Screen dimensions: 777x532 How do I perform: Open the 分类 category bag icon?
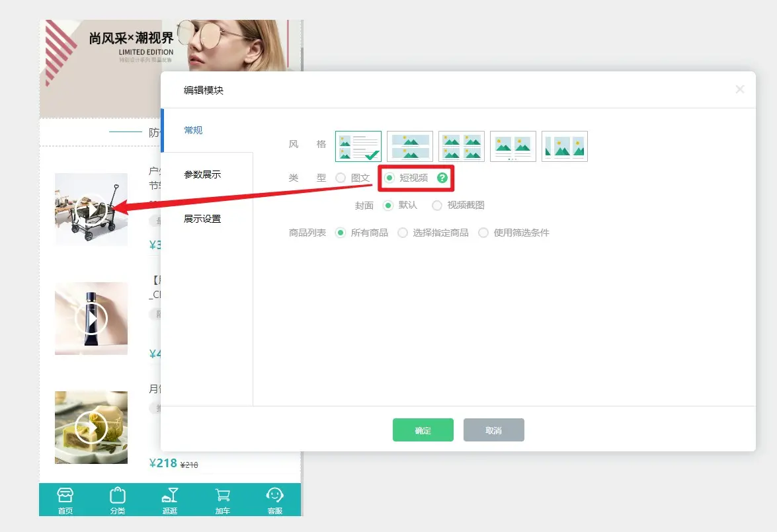click(x=118, y=499)
